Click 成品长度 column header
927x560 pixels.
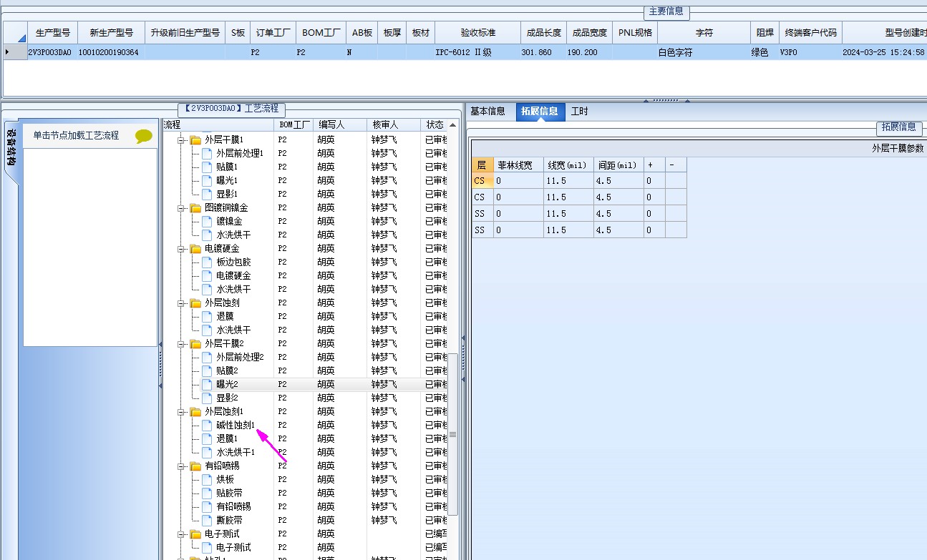pos(544,33)
